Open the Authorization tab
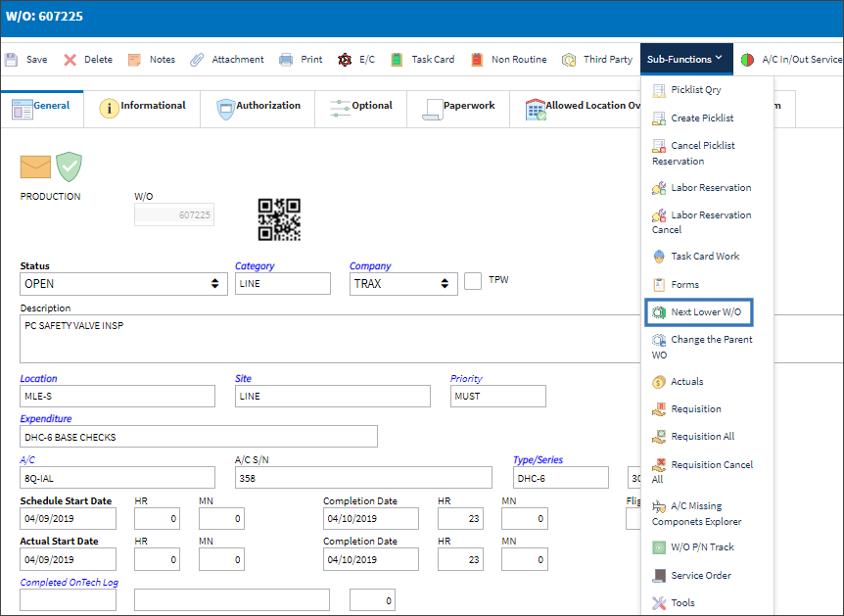The height and width of the screenshot is (616, 844). click(258, 108)
